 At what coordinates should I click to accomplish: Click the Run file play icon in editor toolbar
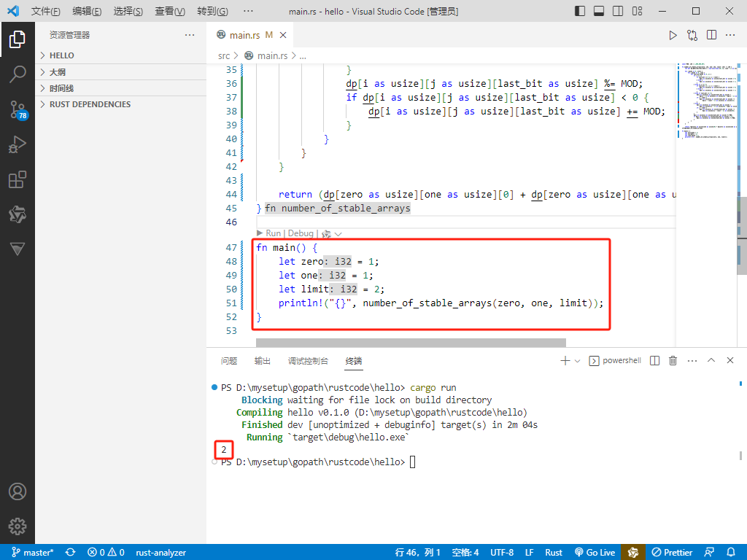point(673,35)
